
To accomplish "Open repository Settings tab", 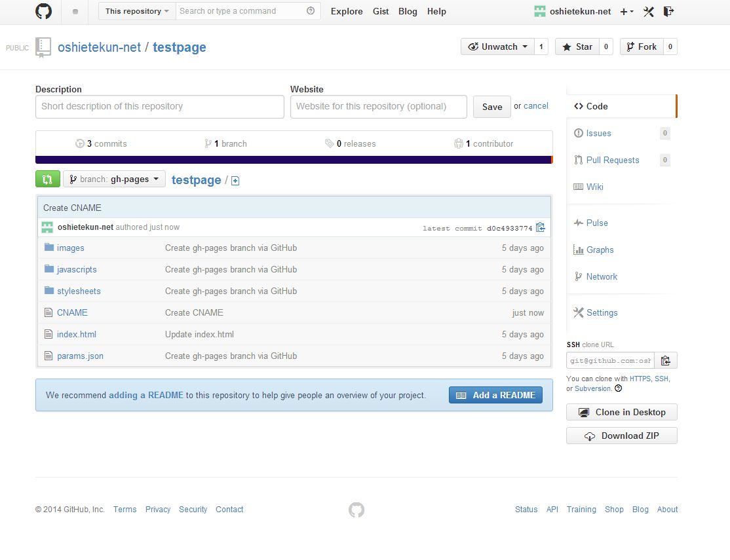I will click(621, 313).
